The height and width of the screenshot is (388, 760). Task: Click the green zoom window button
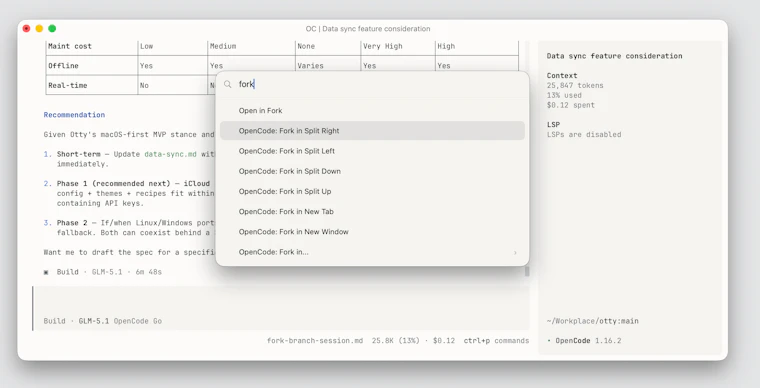(52, 29)
